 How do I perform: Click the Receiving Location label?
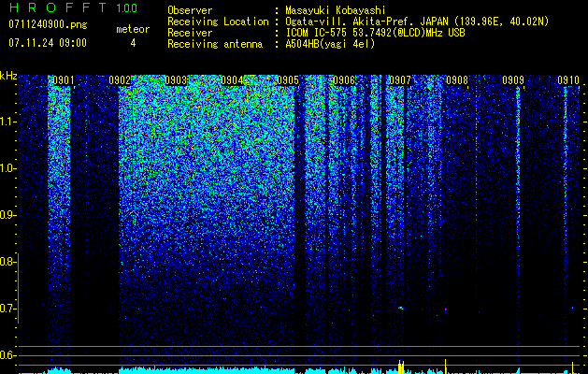tap(218, 22)
